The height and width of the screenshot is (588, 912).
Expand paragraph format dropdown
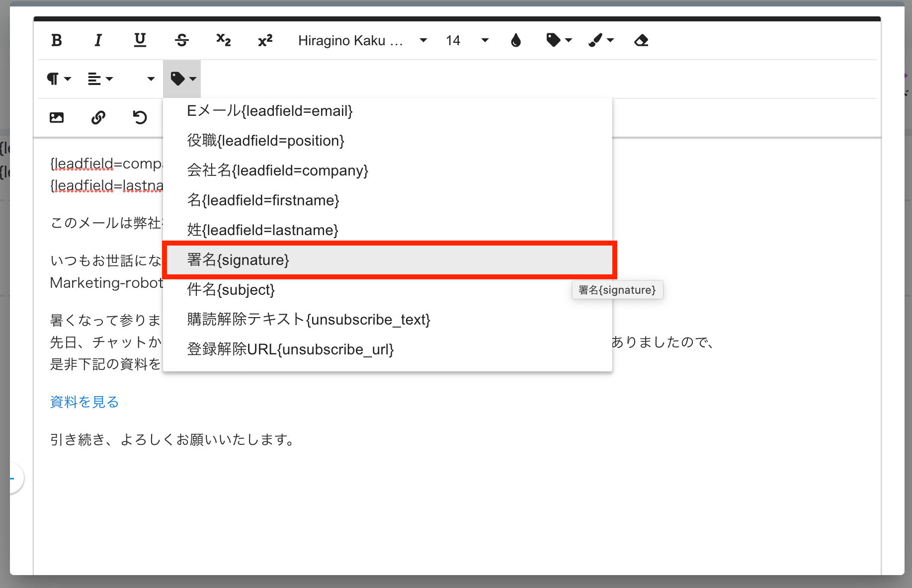(59, 79)
